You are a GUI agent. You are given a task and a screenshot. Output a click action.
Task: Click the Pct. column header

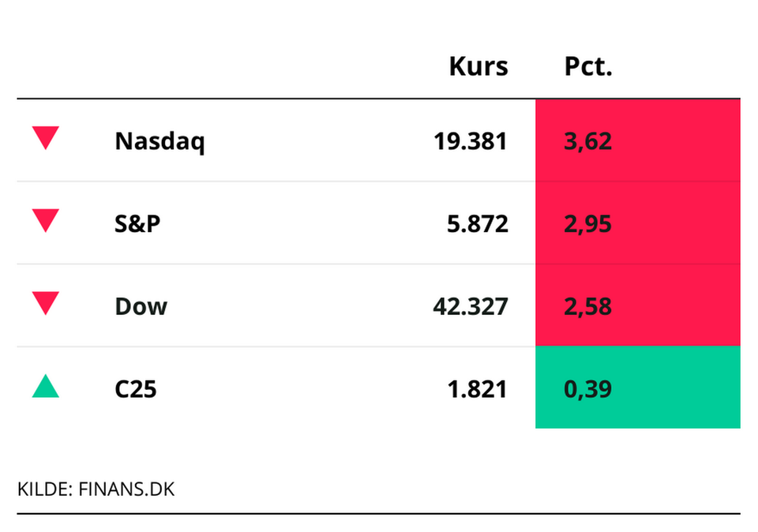coord(588,67)
